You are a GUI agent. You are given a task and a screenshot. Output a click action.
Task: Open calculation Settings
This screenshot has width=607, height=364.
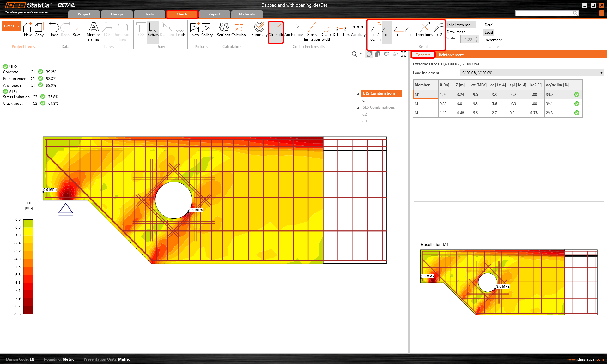coord(224,30)
